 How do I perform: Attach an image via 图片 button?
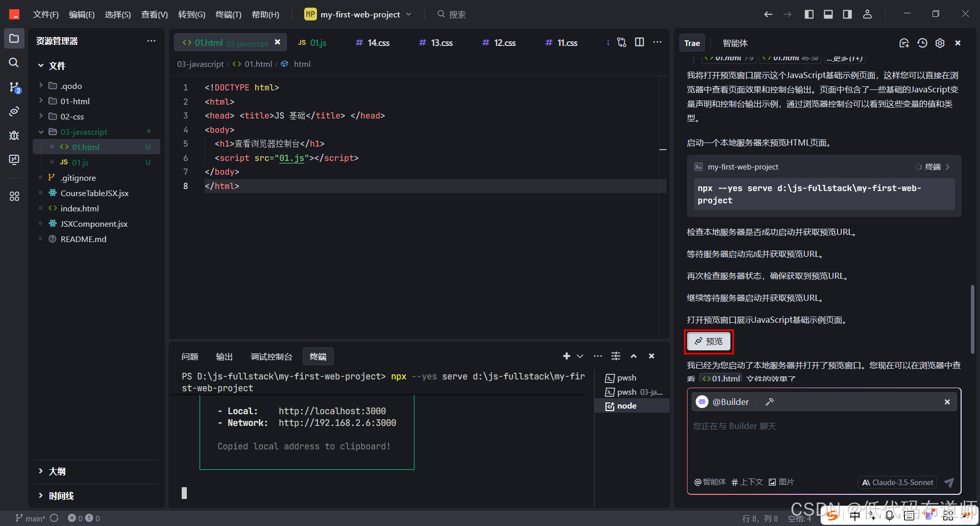pyautogui.click(x=781, y=482)
